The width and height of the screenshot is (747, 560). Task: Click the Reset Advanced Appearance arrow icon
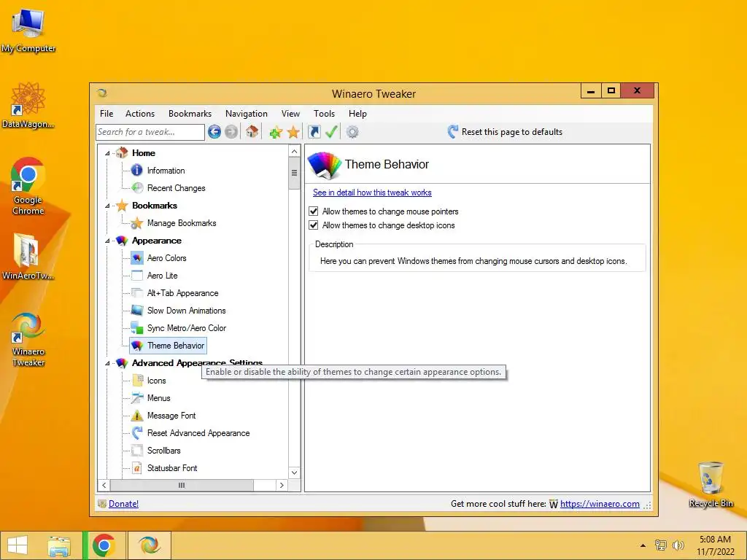pos(137,433)
